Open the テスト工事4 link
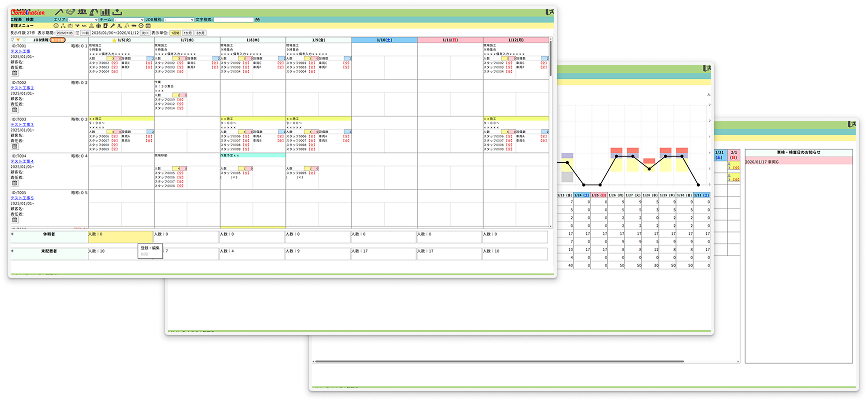 click(24, 162)
